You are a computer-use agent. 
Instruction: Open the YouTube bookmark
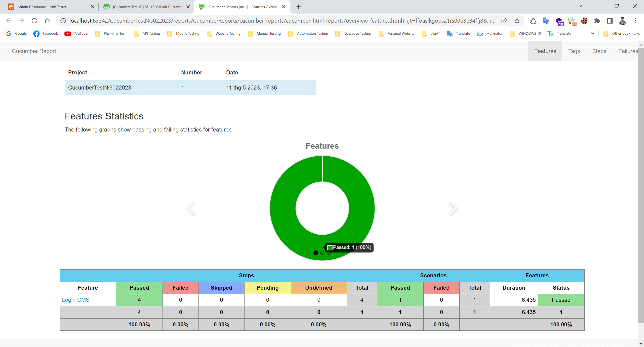(76, 33)
